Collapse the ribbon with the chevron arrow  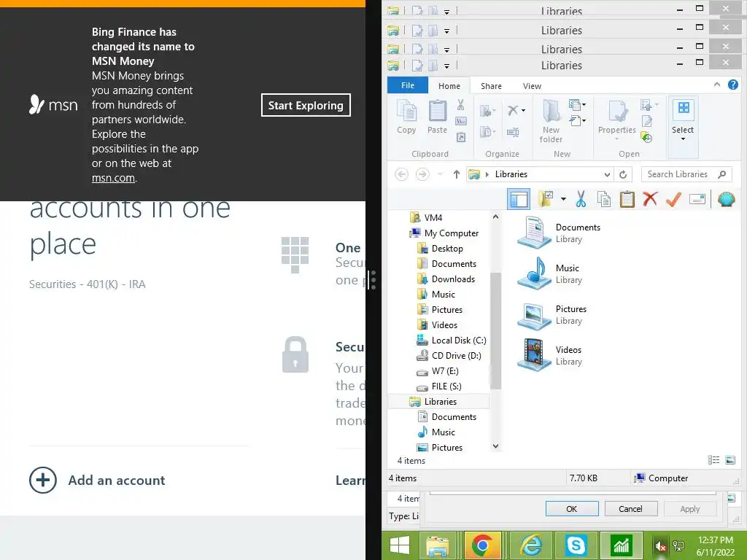[x=717, y=85]
